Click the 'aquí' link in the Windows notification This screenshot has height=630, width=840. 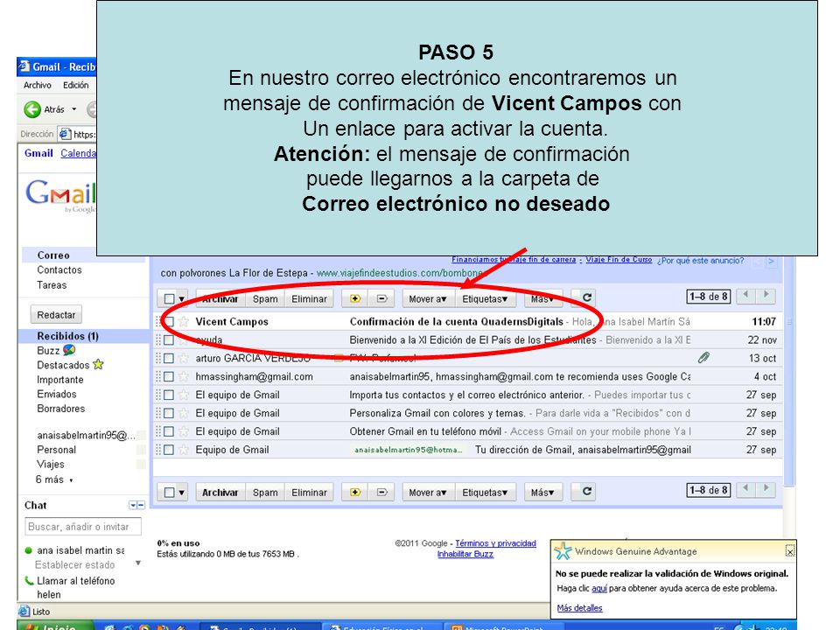click(x=598, y=588)
